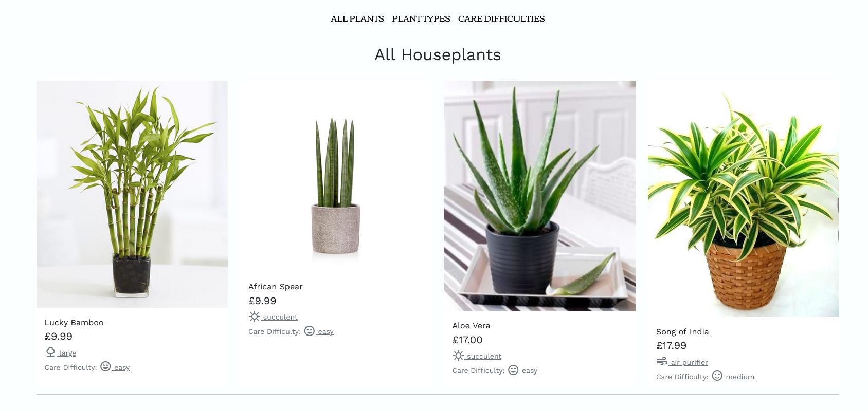Follow Song of India's medium difficulty link
The height and width of the screenshot is (410, 868).
click(x=740, y=377)
